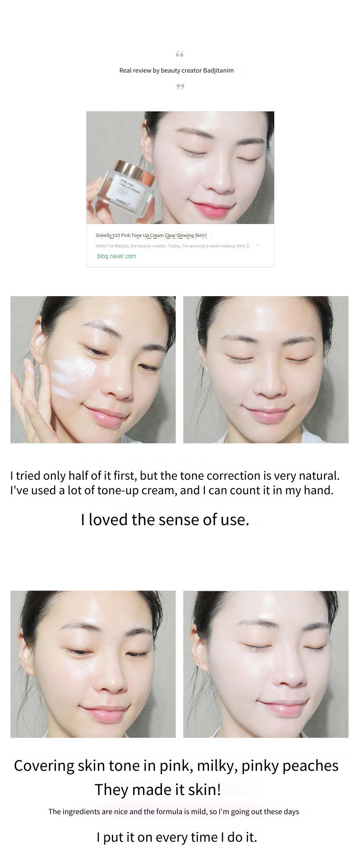Click the lower-left face photo looking down
The height and width of the screenshot is (868, 359).
pyautogui.click(x=93, y=664)
